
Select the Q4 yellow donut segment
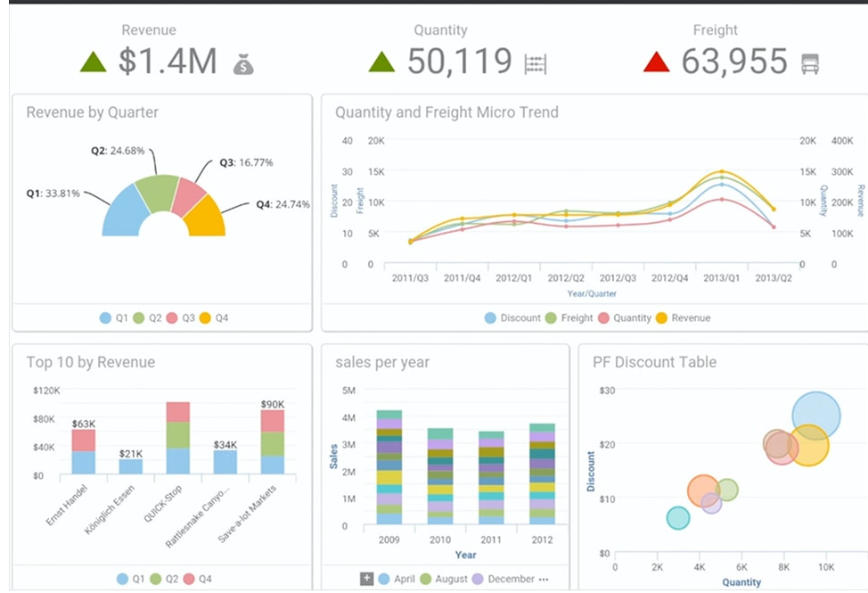pyautogui.click(x=206, y=218)
